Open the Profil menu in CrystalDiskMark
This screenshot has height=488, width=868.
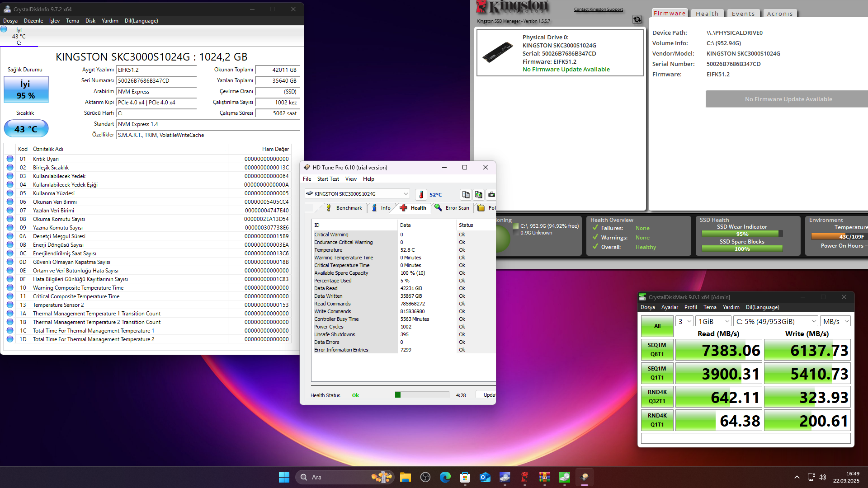coord(690,307)
